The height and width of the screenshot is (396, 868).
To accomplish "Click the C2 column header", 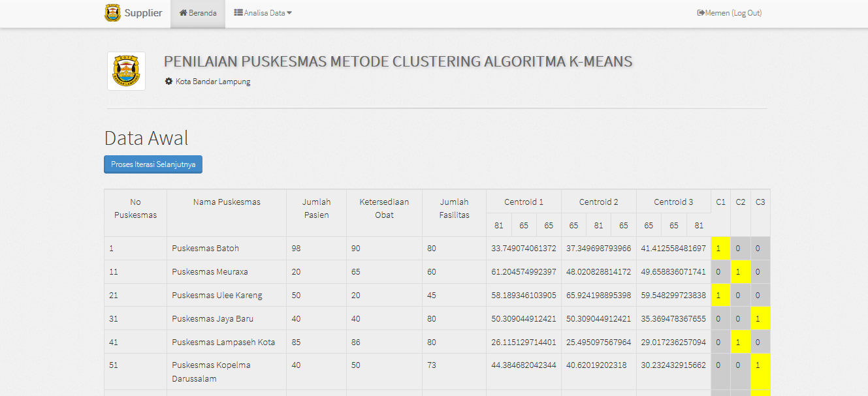I will click(741, 213).
